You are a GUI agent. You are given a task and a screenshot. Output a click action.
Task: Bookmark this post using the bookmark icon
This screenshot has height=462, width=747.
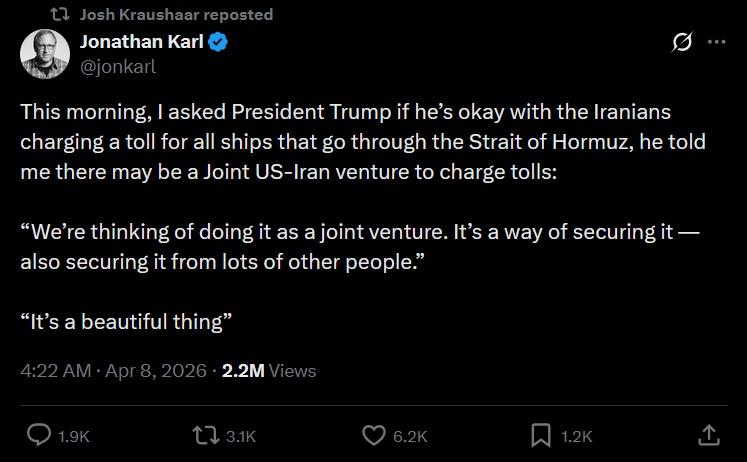pyautogui.click(x=541, y=435)
